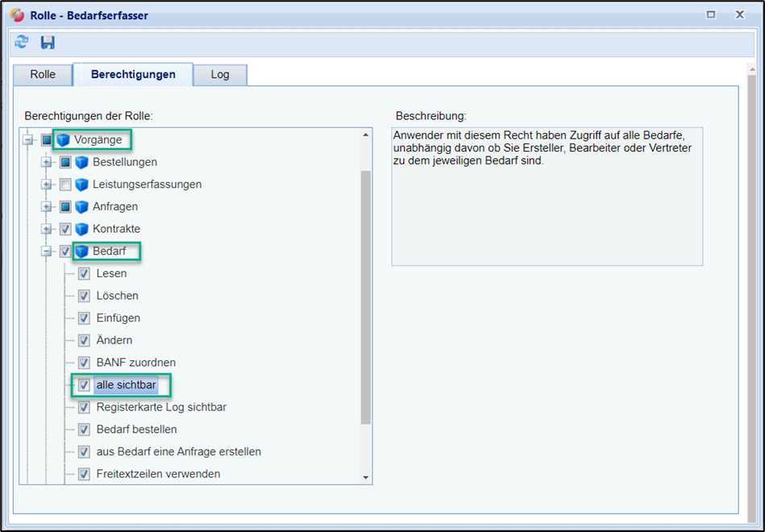Image resolution: width=765 pixels, height=532 pixels.
Task: Uncheck the 'alle sichtbar' checkbox
Action: (84, 385)
